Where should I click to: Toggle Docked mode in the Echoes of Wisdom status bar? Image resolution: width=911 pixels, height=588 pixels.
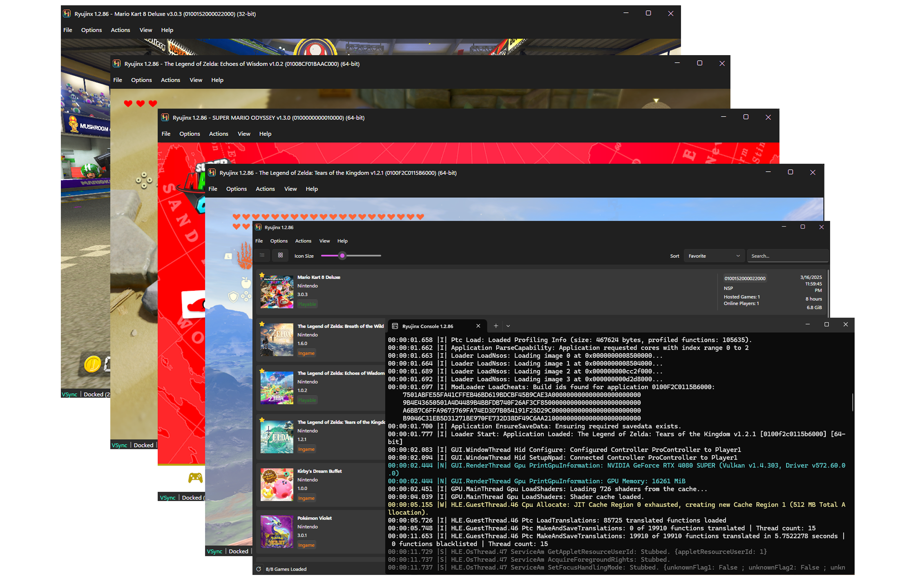tap(143, 445)
